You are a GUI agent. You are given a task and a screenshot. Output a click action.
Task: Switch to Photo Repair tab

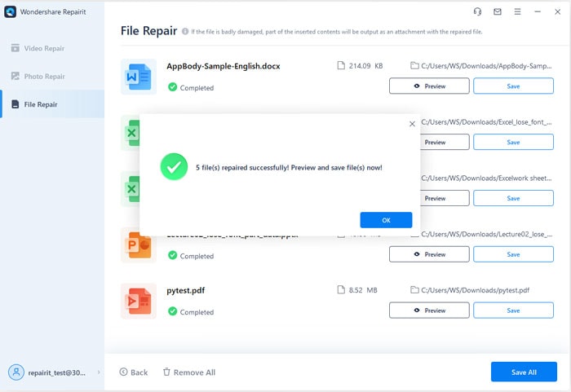[x=44, y=77]
